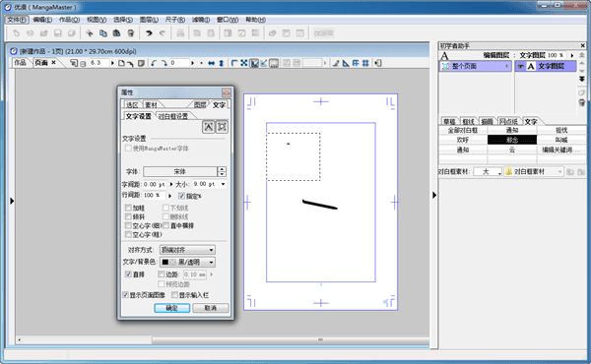Click the black color swatch in 文字/背景色

(x=165, y=262)
